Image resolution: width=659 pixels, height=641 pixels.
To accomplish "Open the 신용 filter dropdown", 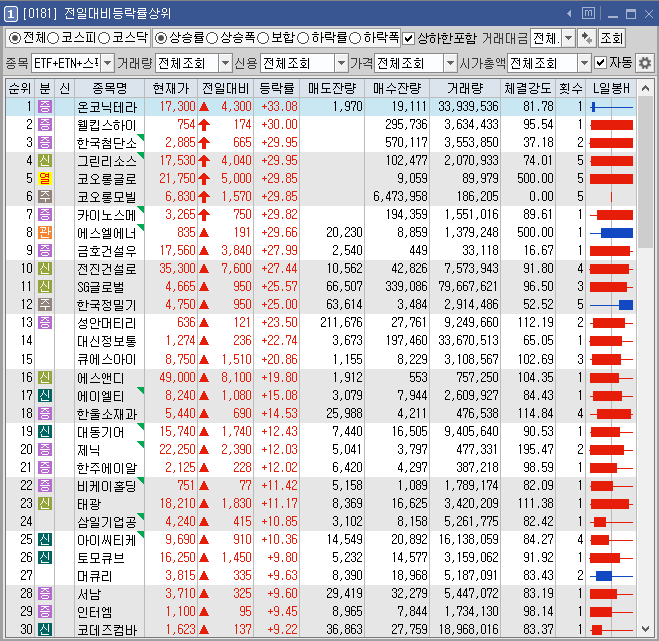I will tap(341, 63).
